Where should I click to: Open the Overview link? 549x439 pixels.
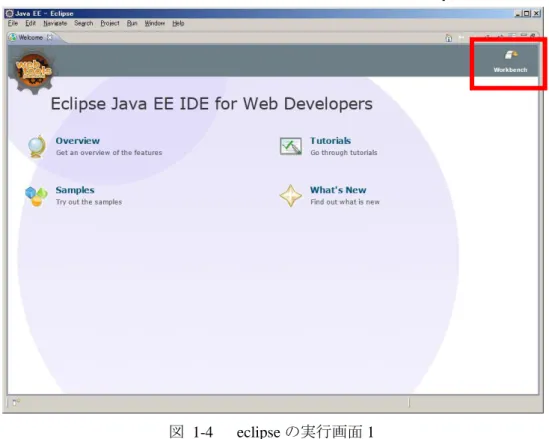coord(78,141)
